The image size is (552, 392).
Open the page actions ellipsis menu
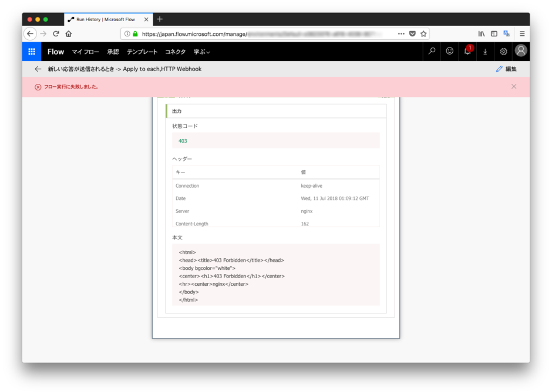[402, 33]
